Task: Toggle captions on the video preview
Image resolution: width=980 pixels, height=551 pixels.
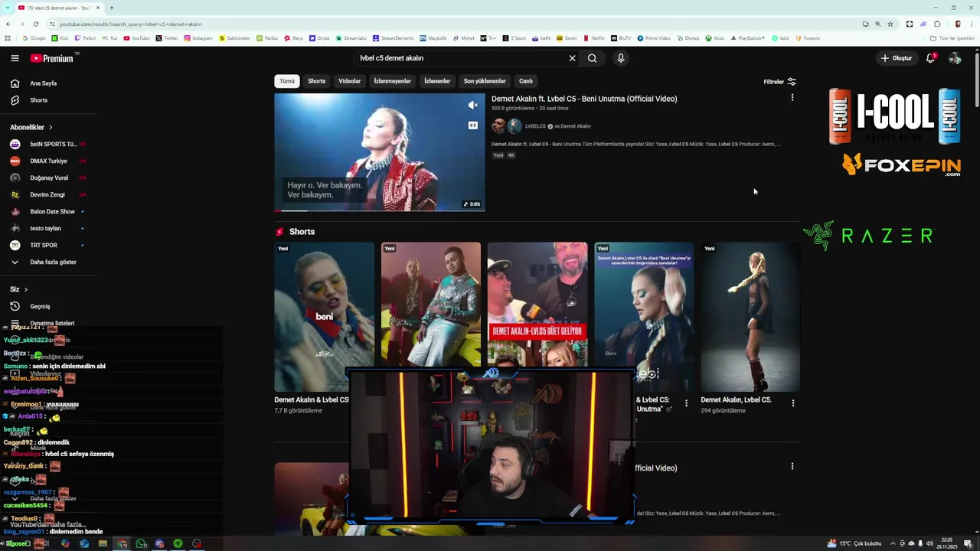Action: click(473, 126)
